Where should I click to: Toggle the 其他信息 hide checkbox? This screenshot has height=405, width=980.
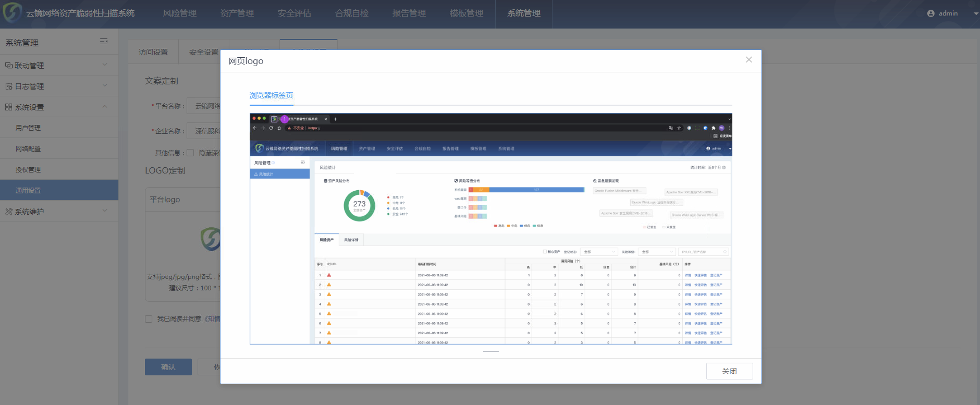(x=191, y=153)
